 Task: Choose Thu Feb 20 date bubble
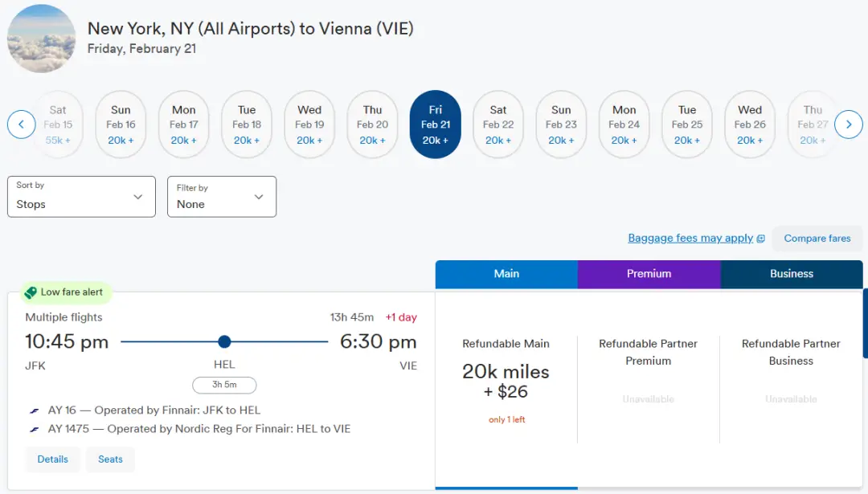[372, 125]
